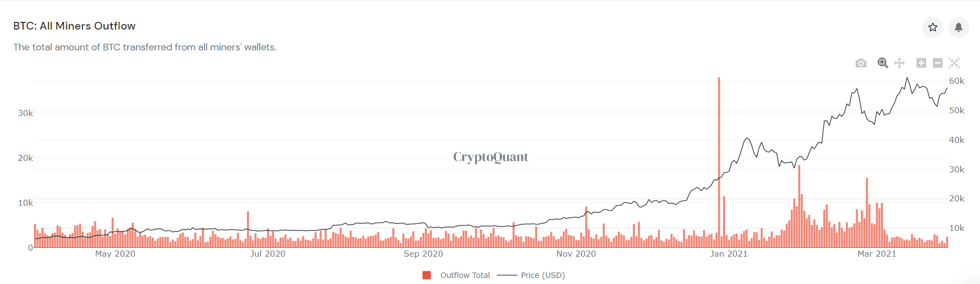Click the tallest outflow bar near Jan 2021

pos(719,163)
